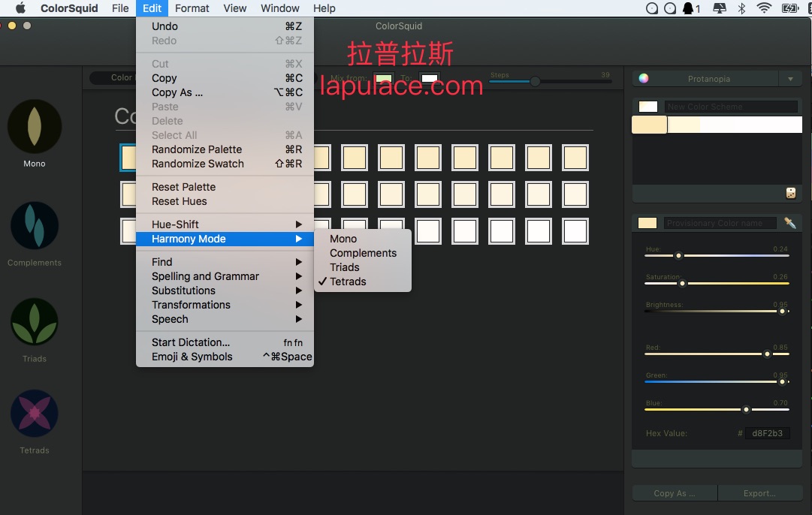Click the battery icon in menu bar

pyautogui.click(x=789, y=8)
